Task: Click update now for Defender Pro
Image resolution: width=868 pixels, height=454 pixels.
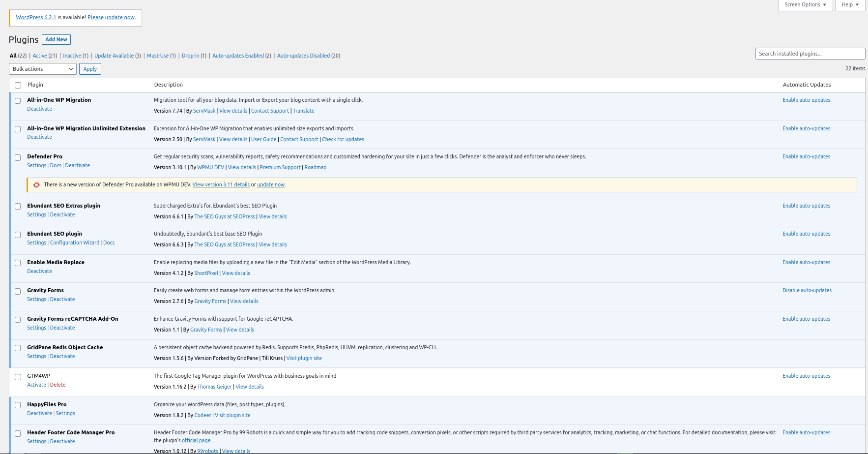Action: [x=270, y=185]
